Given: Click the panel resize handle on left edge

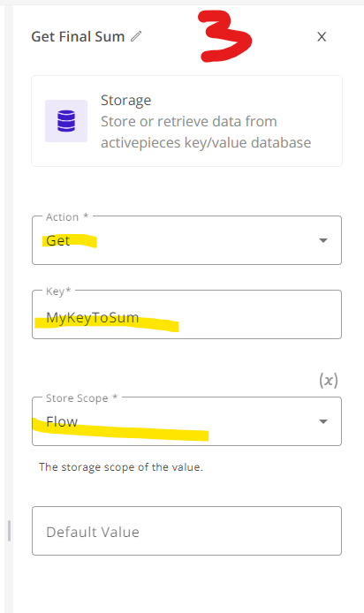Looking at the screenshot, I should [x=9, y=531].
